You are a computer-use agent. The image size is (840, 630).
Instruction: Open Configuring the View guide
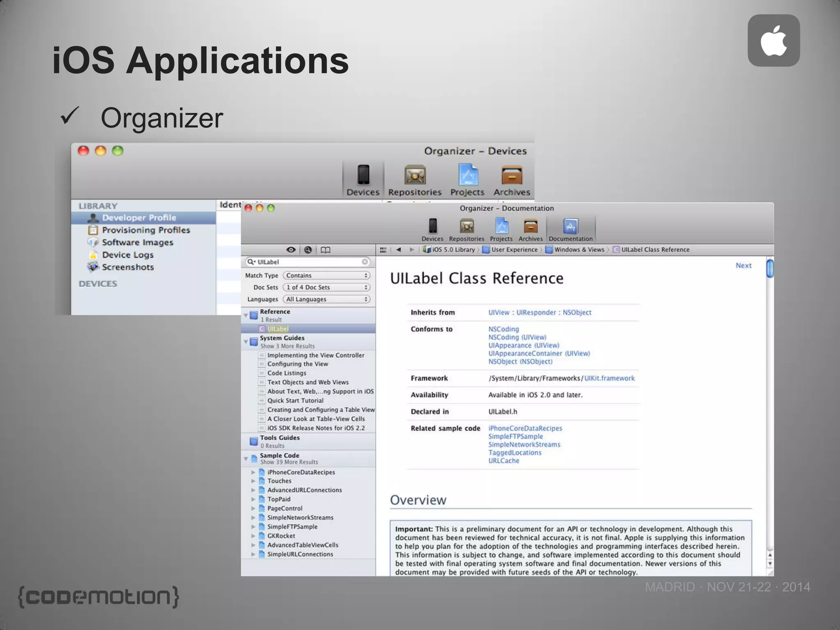[x=298, y=364]
